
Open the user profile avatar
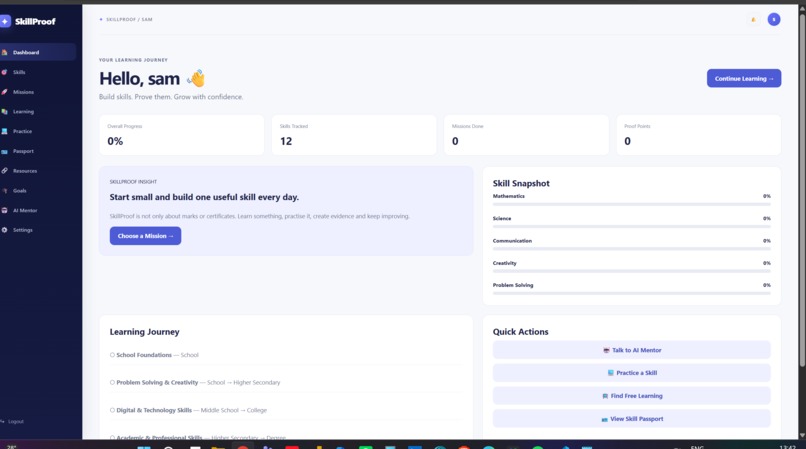coord(774,20)
